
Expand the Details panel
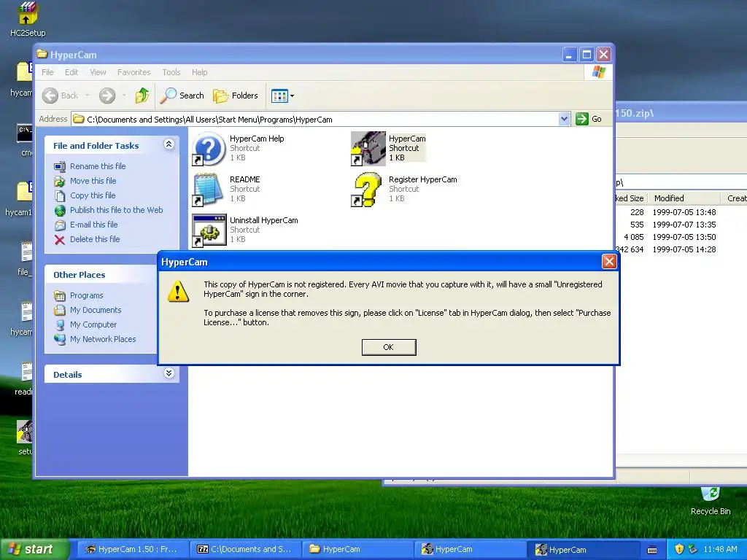tap(169, 373)
